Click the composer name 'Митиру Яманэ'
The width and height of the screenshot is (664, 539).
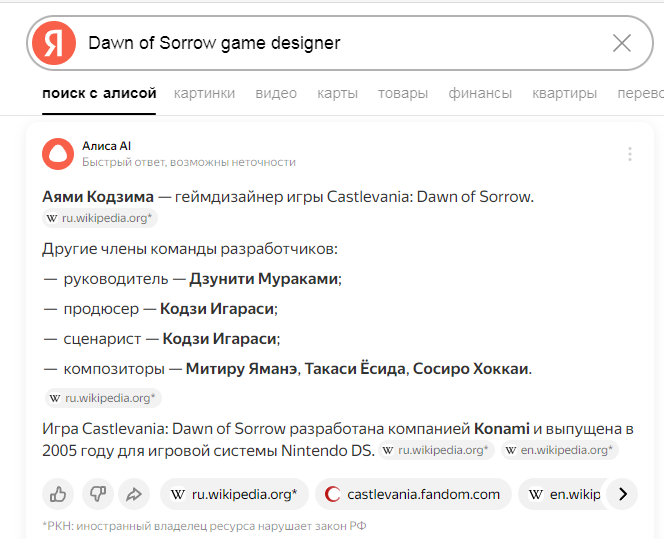click(x=241, y=369)
